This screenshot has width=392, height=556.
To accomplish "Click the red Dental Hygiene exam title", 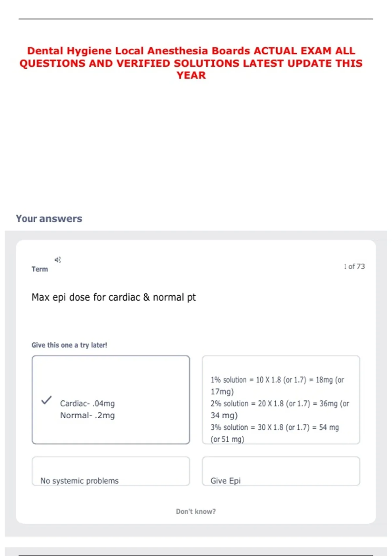I will (x=191, y=63).
